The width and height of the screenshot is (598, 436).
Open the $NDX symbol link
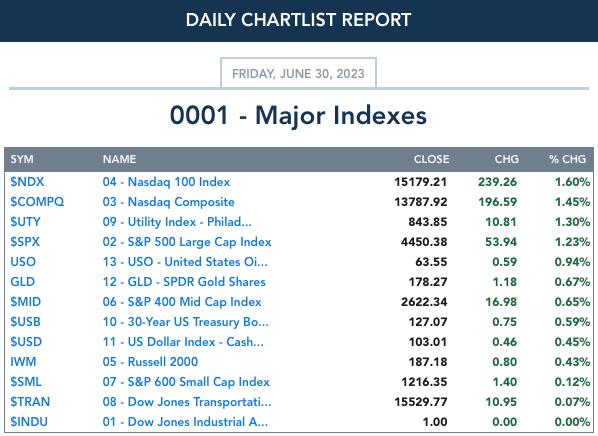point(27,182)
